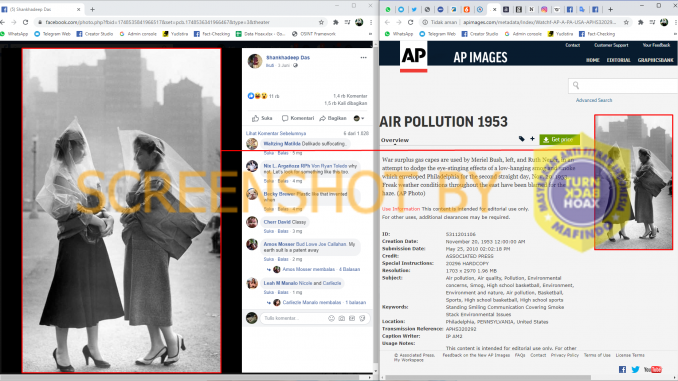
Task: Click the tag icon beside Get price
Action: [521, 139]
